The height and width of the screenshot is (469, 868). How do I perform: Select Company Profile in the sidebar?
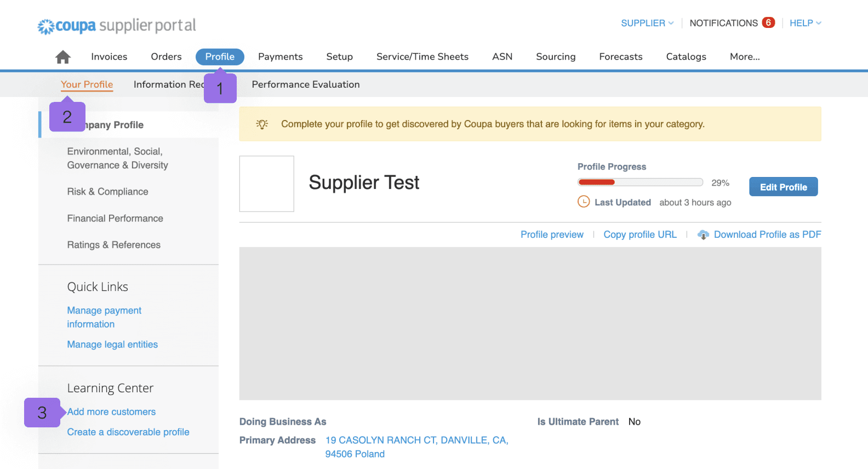130,125
